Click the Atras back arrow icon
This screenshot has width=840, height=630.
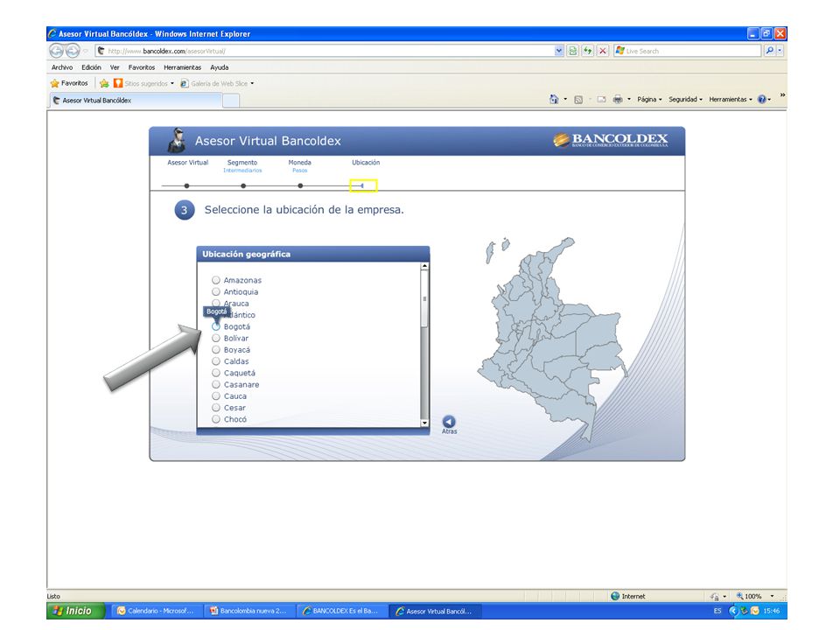click(449, 422)
